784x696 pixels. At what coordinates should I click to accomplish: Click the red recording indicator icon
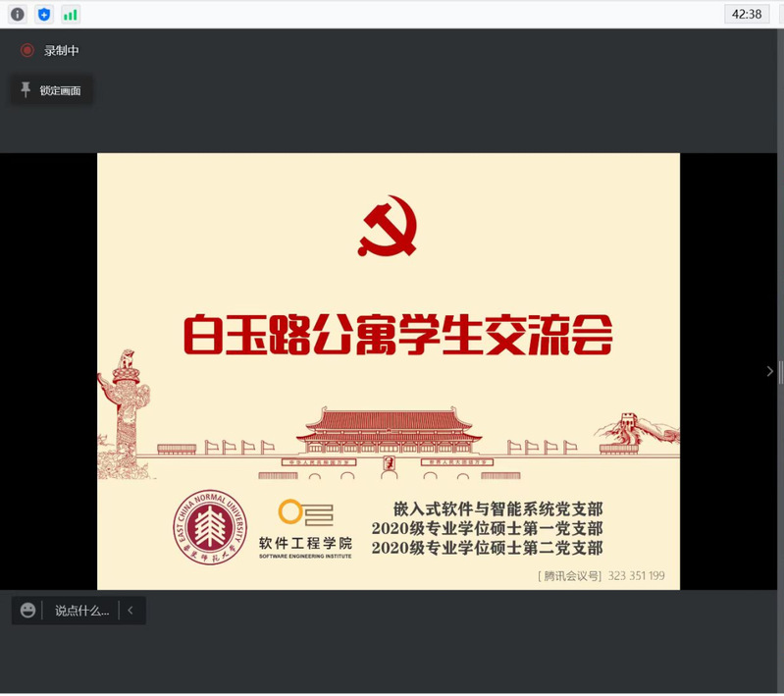pos(26,50)
